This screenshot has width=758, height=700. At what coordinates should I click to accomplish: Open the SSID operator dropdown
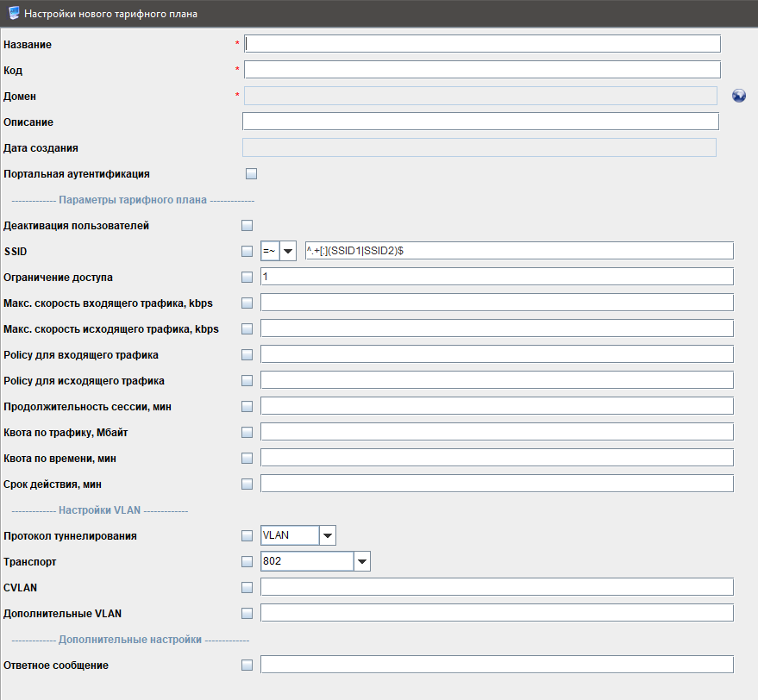(x=288, y=251)
